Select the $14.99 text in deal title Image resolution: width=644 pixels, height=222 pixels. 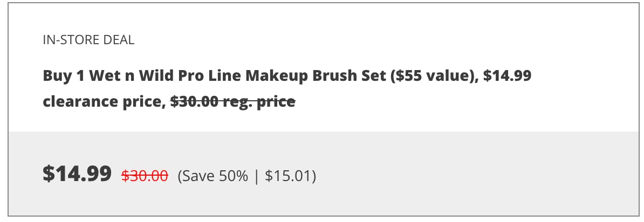pos(507,76)
